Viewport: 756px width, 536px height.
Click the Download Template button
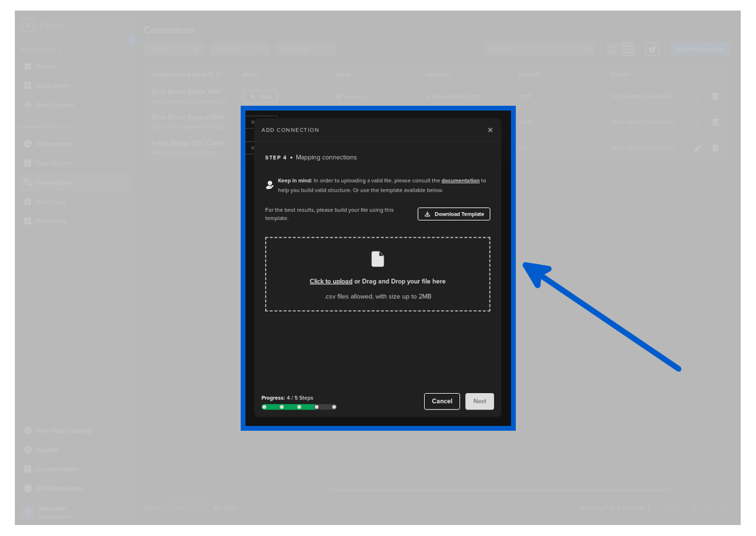pyautogui.click(x=454, y=214)
